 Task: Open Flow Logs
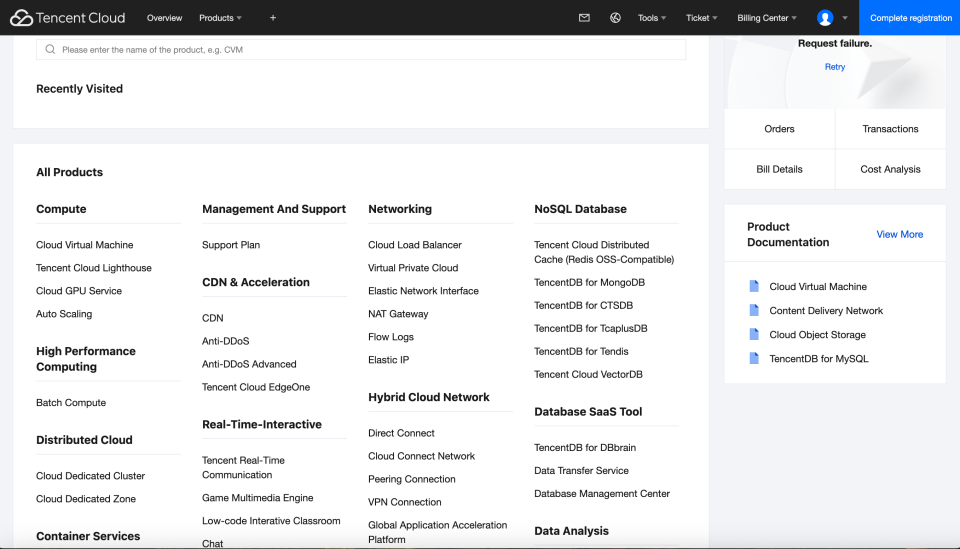pos(391,337)
